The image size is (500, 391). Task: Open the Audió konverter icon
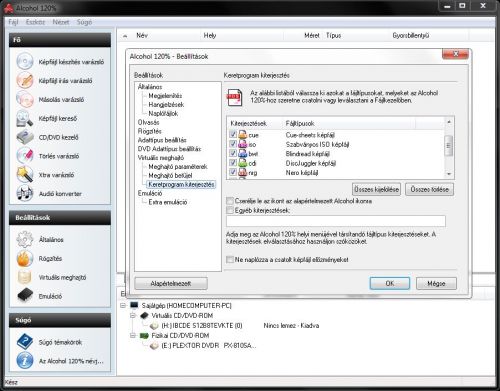point(25,193)
